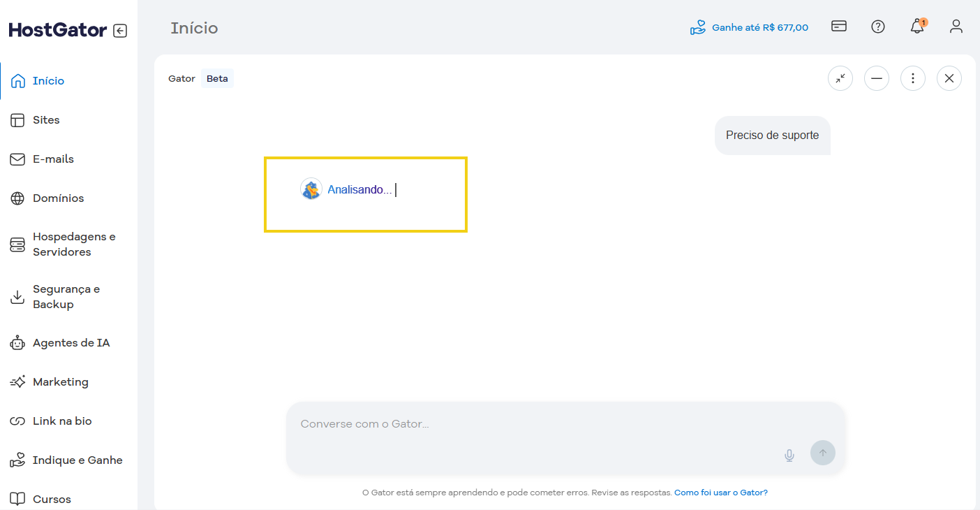Click the Analisando... status text
Screen dimensions: 980x510
tap(359, 189)
